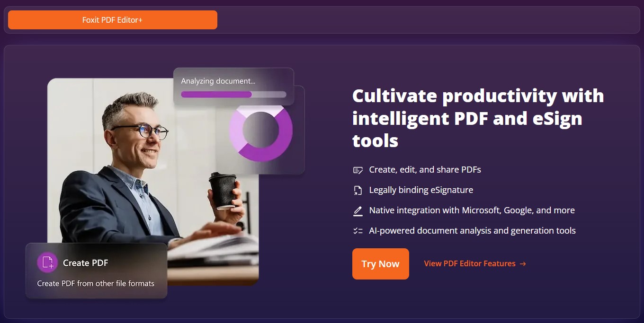Select the Foxit PDF Editor+ tab

click(113, 20)
